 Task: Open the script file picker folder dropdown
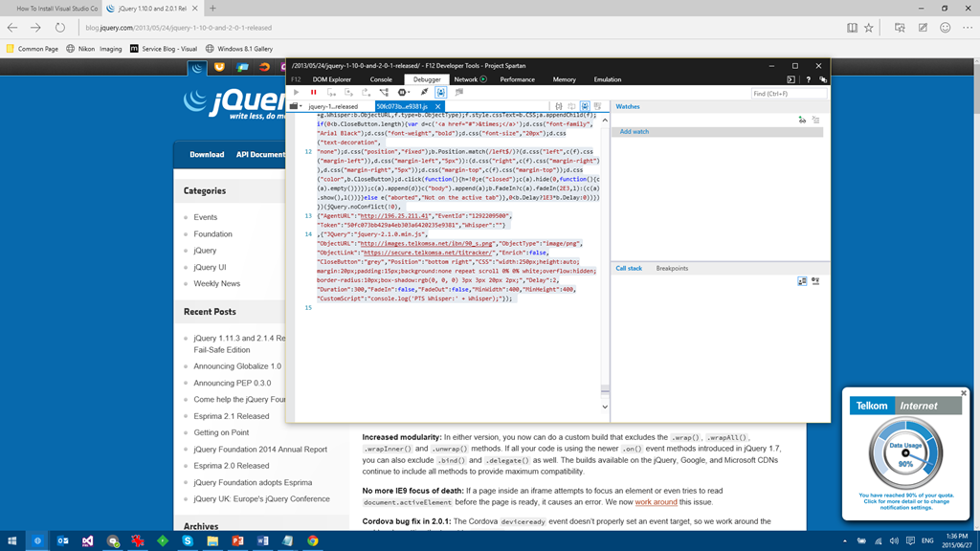click(x=297, y=106)
